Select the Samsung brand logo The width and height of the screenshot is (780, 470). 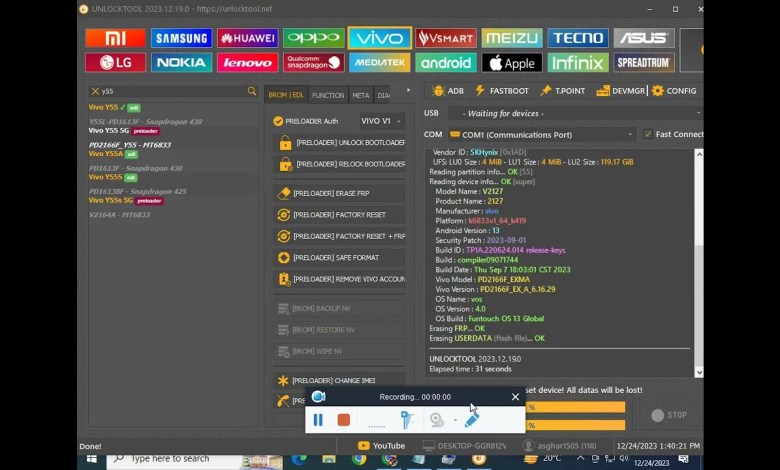tap(181, 38)
